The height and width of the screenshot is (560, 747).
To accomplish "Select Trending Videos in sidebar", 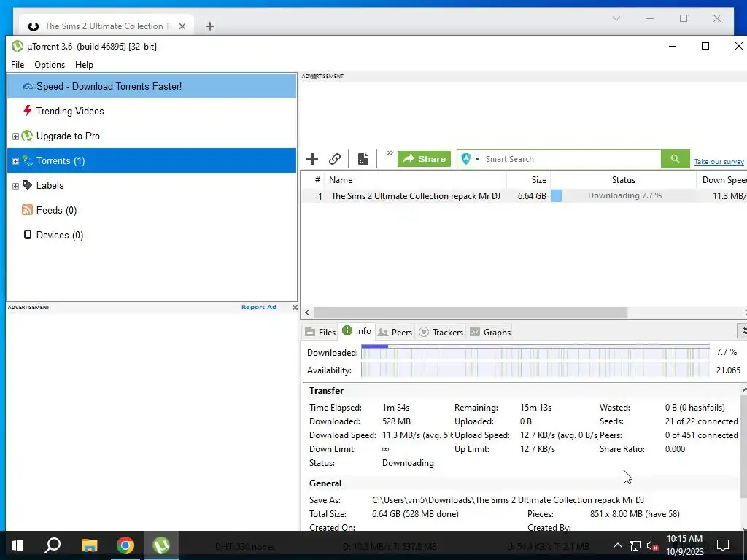I will [x=152, y=111].
